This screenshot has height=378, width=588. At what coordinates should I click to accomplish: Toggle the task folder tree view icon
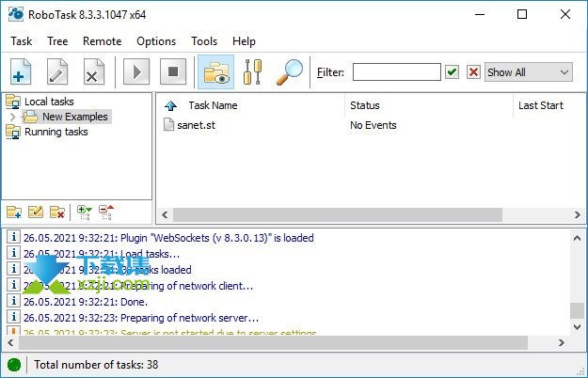point(216,71)
